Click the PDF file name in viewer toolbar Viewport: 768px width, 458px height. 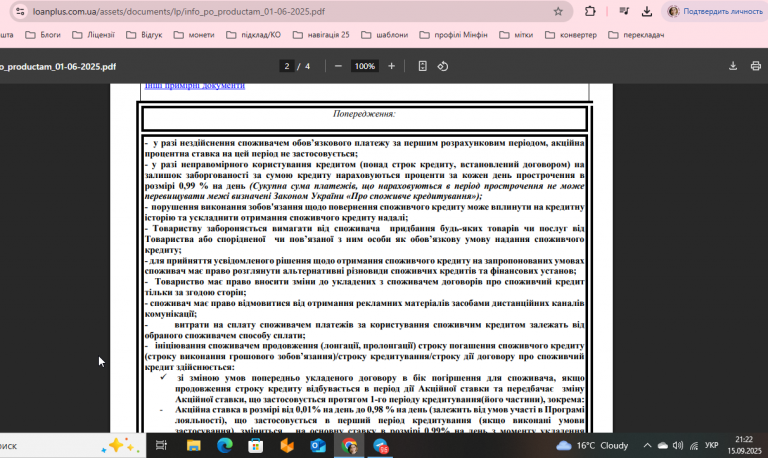[58, 67]
